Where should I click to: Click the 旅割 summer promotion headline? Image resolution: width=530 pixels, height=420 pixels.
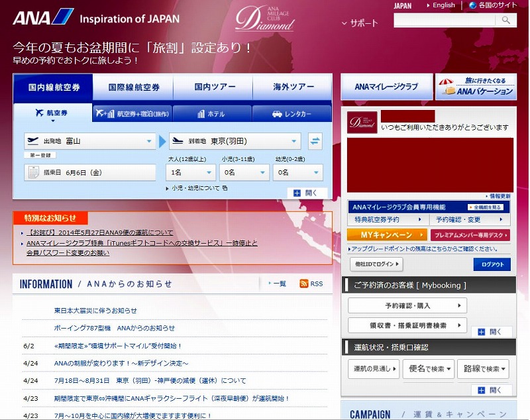pos(132,48)
